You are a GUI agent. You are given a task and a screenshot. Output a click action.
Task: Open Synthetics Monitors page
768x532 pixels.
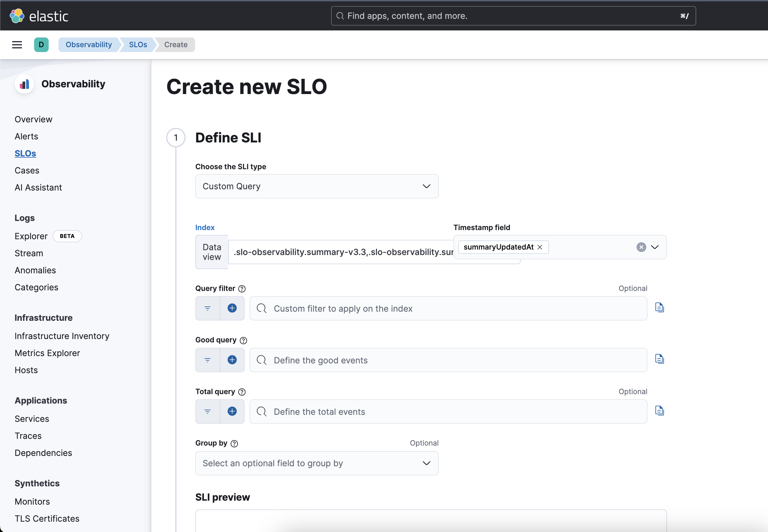[x=32, y=501]
